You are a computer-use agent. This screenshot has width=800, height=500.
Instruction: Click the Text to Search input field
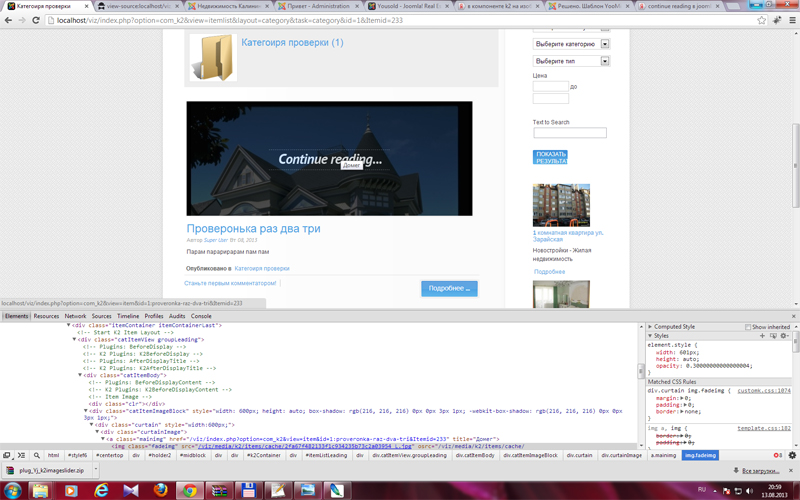[x=569, y=133]
